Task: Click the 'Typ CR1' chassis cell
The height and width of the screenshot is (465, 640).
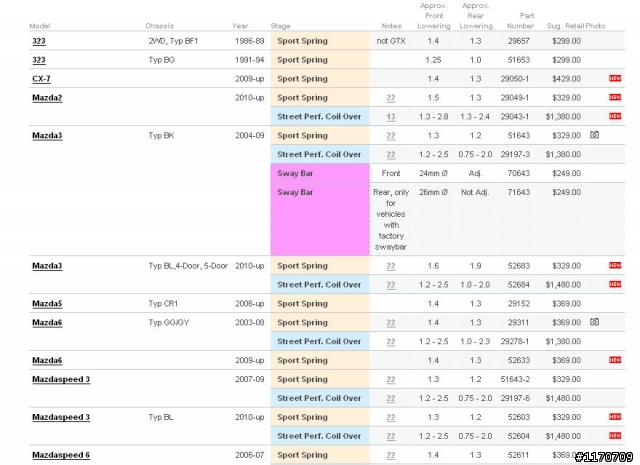Action: pos(163,304)
